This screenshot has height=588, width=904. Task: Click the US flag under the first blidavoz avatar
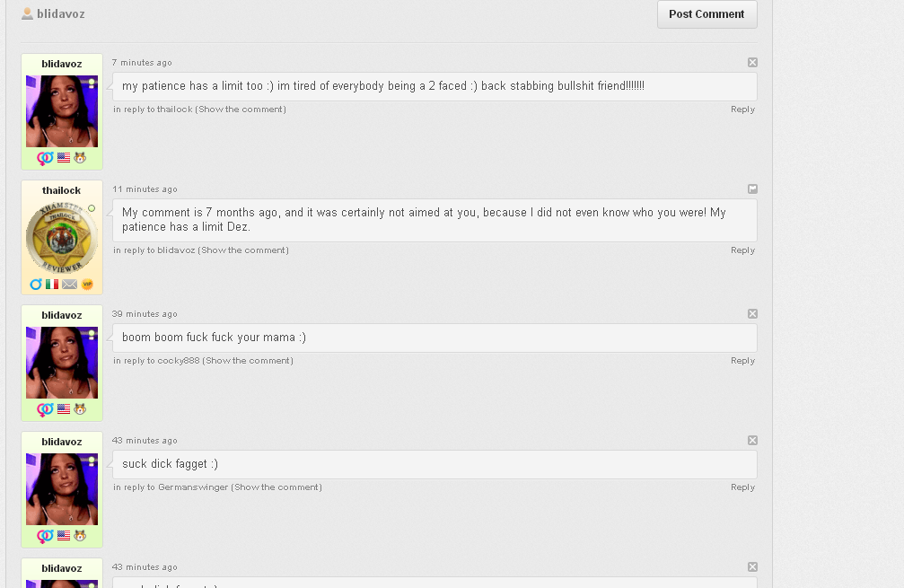pos(64,158)
